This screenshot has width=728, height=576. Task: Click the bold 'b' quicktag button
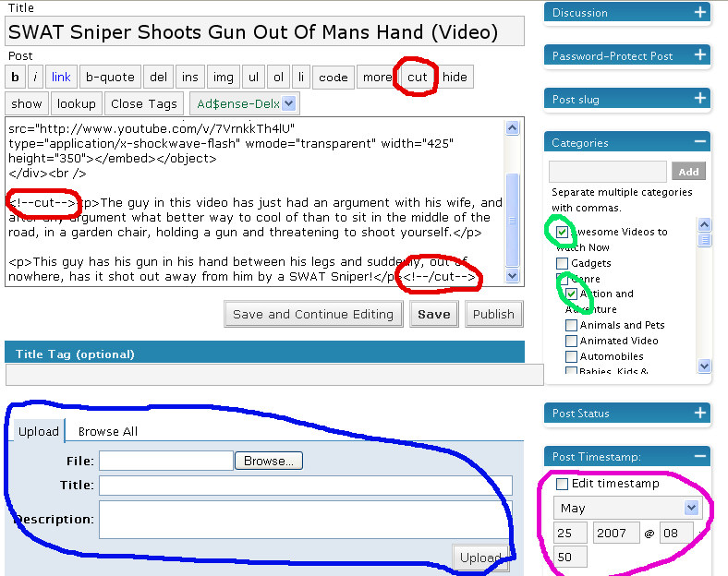coord(16,78)
